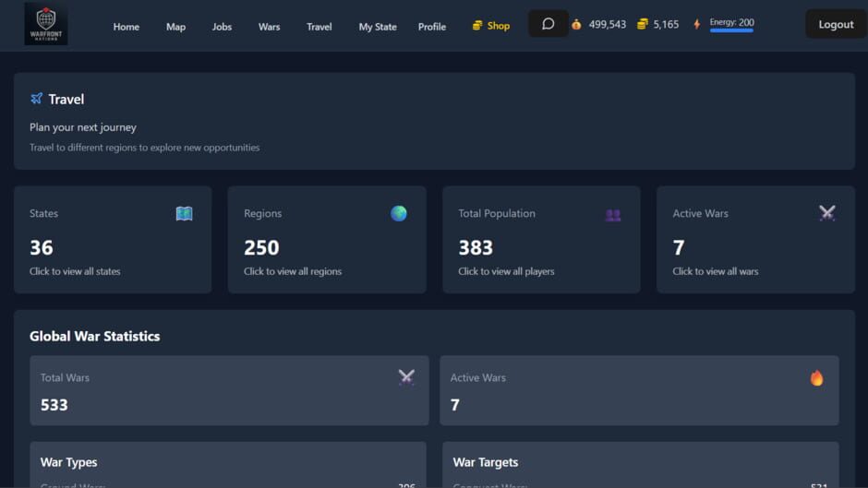Click the blue Energy progress bar

(731, 31)
